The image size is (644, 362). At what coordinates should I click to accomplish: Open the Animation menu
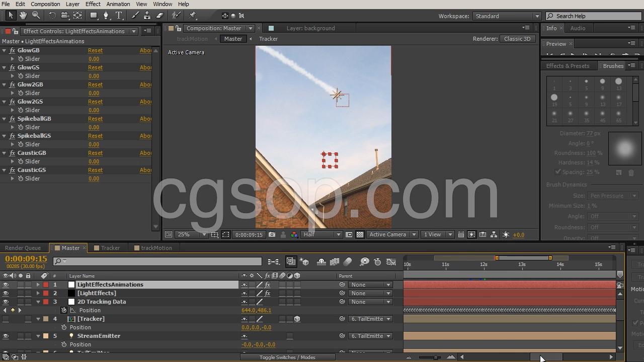click(118, 4)
